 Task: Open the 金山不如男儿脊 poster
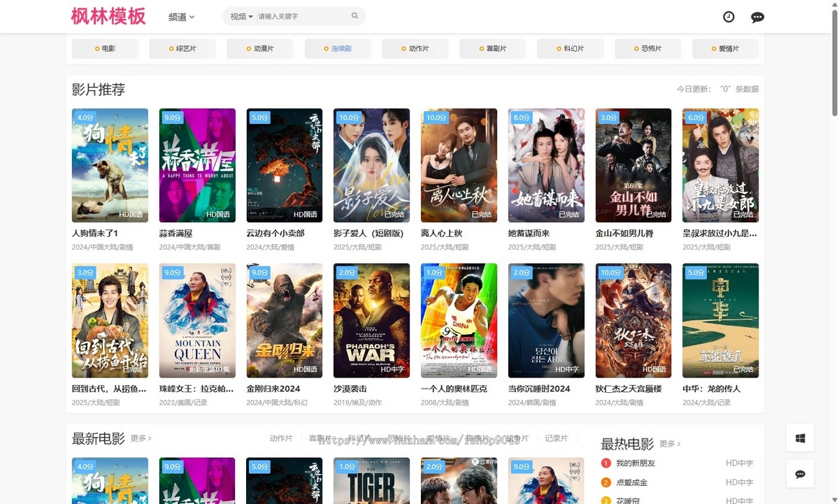click(x=633, y=165)
